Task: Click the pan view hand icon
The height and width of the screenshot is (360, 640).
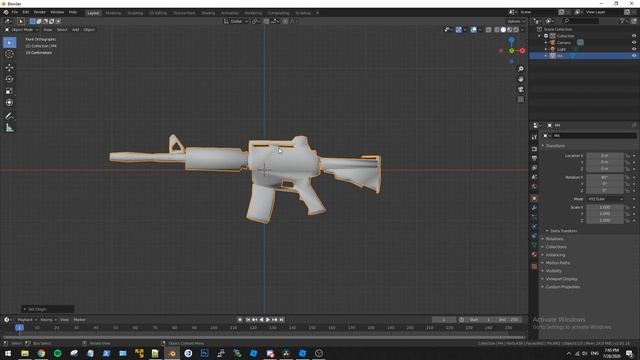Action: (x=521, y=79)
